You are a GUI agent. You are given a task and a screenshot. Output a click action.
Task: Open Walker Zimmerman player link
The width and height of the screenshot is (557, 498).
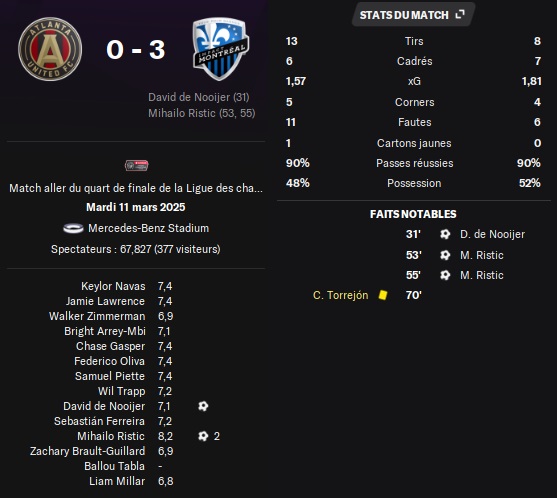[97, 316]
